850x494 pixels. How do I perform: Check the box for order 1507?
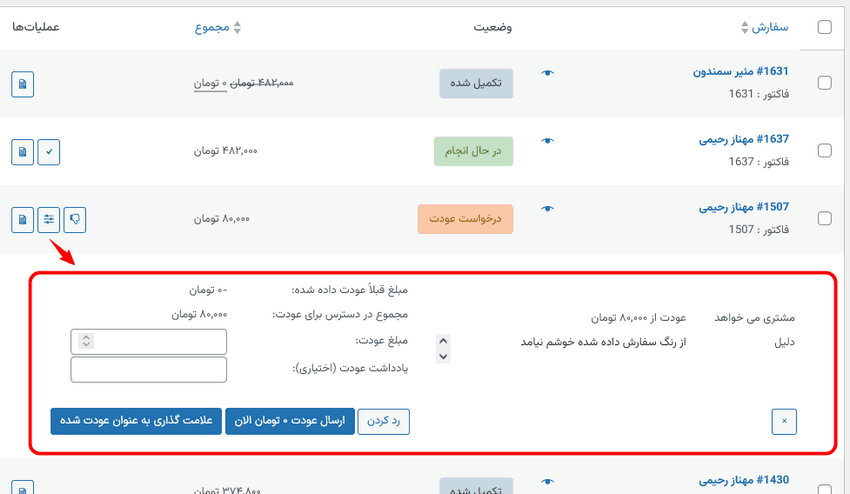tap(825, 218)
